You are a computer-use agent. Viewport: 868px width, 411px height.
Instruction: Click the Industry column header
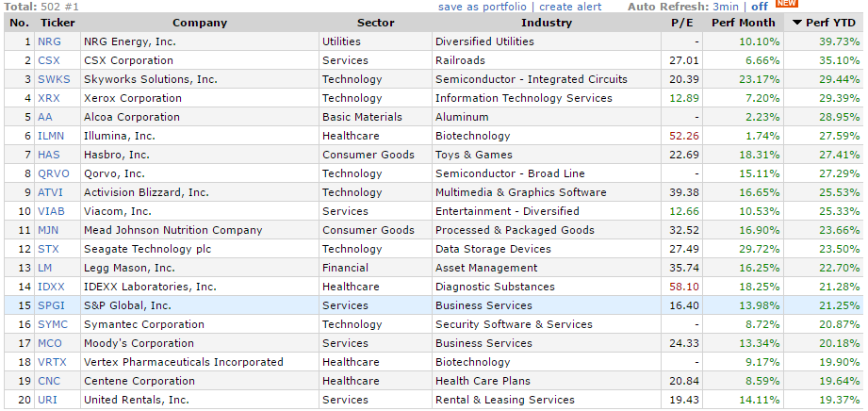click(x=546, y=23)
